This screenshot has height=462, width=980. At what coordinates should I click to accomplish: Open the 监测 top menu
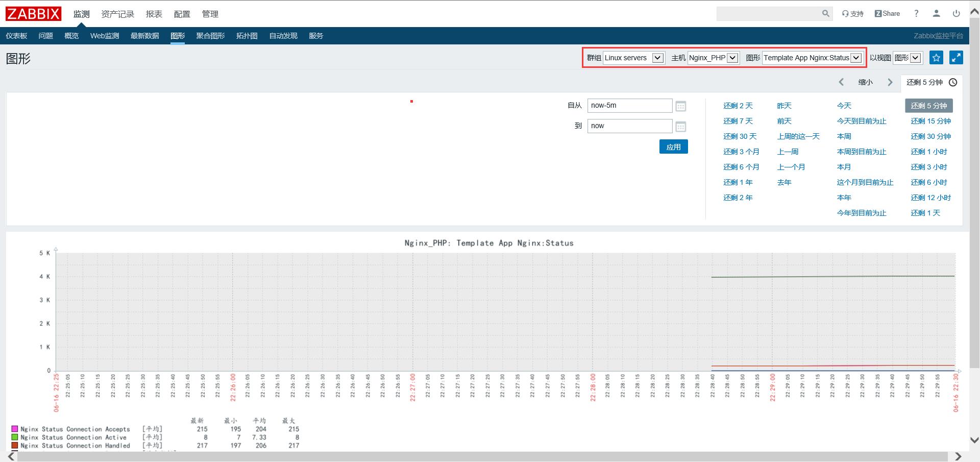click(81, 14)
